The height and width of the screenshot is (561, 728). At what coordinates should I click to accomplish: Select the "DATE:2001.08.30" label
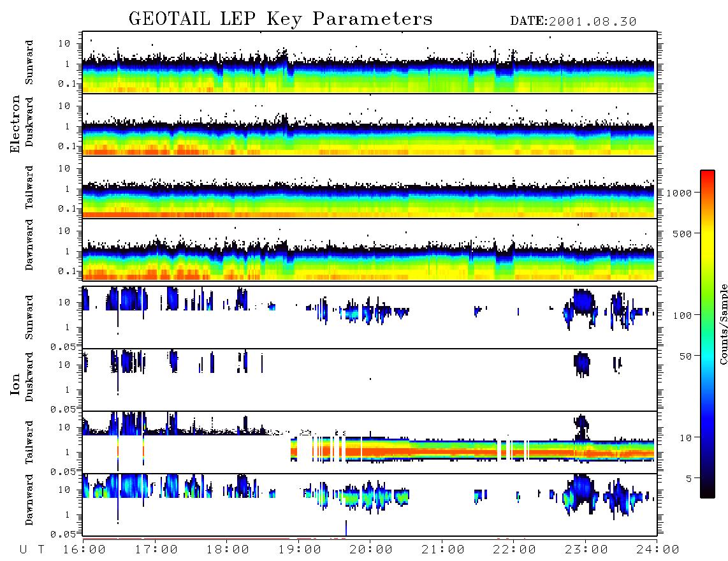(573, 22)
